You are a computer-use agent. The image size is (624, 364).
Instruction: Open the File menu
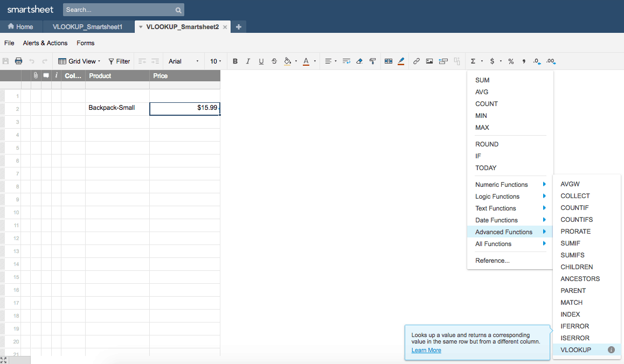pos(9,43)
